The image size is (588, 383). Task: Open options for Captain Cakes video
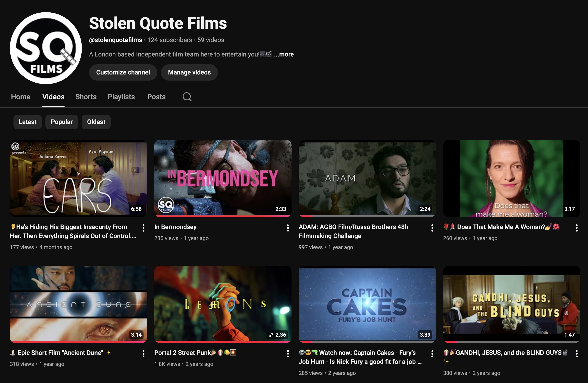[432, 354]
